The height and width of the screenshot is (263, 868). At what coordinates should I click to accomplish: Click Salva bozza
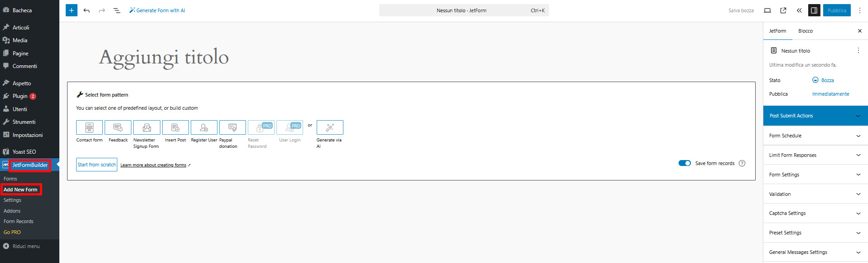pos(741,10)
